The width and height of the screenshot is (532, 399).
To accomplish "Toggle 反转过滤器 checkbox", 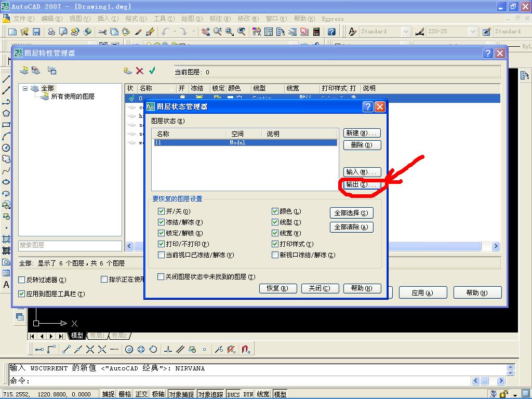I will [x=21, y=280].
